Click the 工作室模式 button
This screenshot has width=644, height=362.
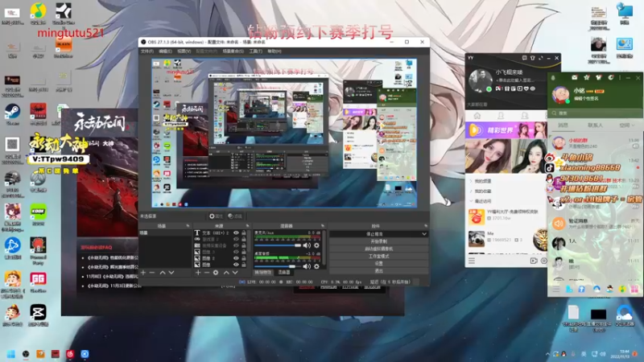378,256
